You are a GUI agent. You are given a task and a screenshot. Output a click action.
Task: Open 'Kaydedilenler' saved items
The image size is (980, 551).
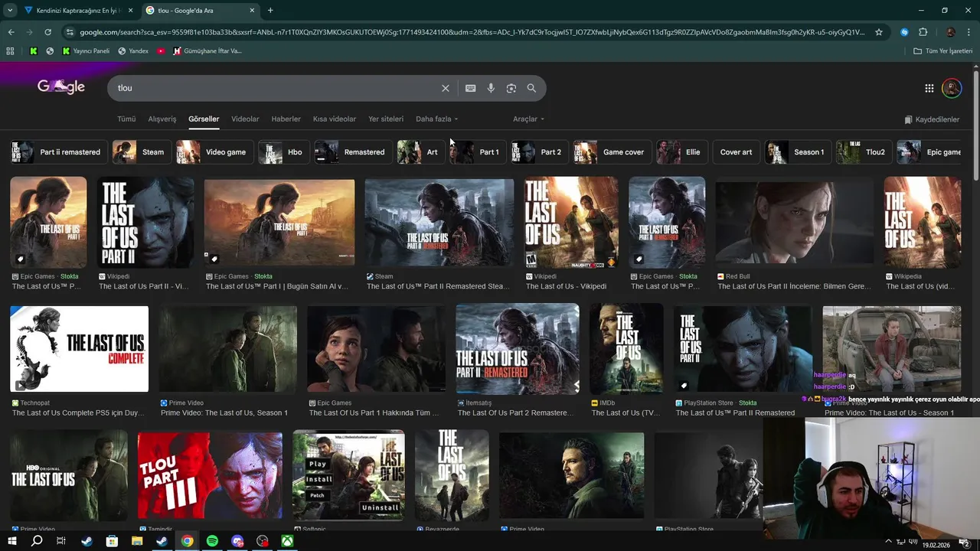pyautogui.click(x=932, y=119)
